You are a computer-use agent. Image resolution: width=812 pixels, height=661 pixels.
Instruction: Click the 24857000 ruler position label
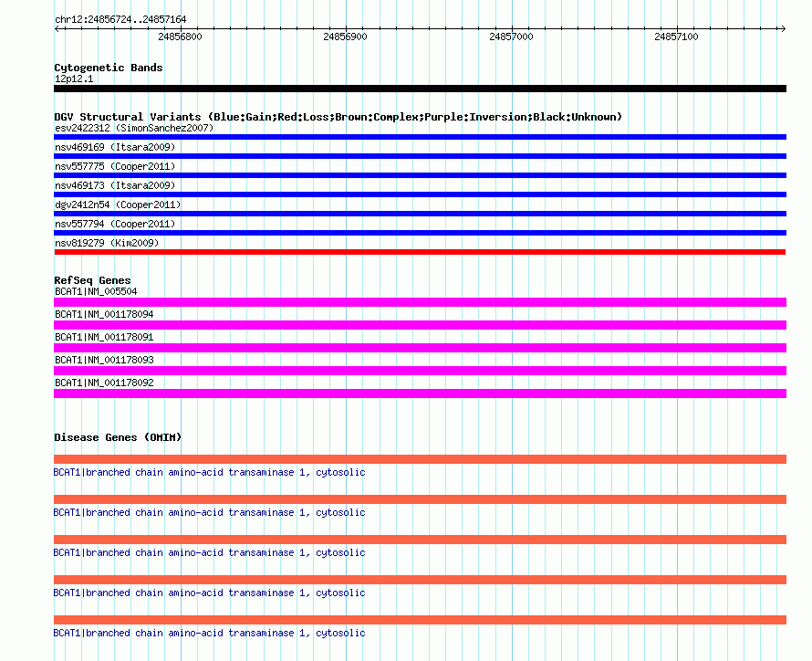click(511, 37)
